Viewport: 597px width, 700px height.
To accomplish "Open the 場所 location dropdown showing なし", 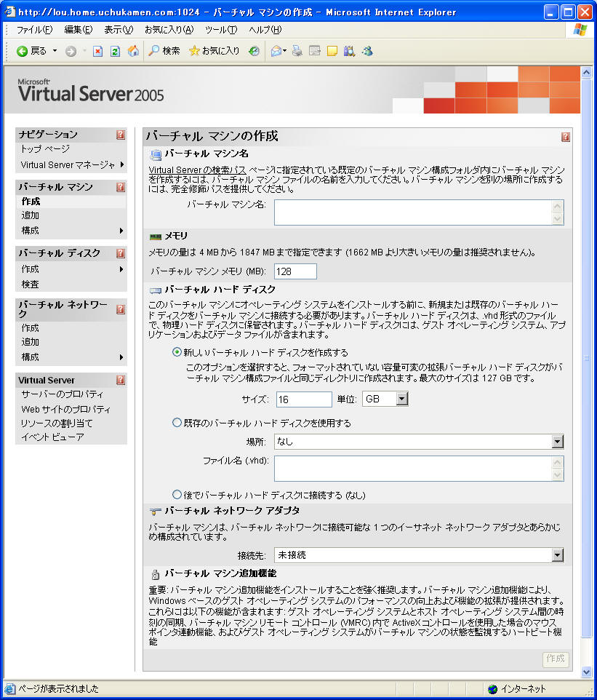I will click(x=419, y=442).
